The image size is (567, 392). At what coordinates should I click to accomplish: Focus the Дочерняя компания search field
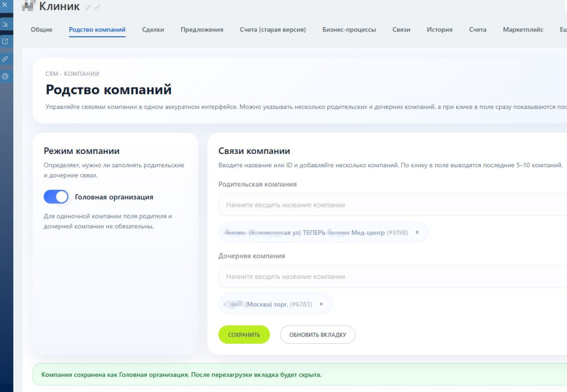tap(393, 276)
